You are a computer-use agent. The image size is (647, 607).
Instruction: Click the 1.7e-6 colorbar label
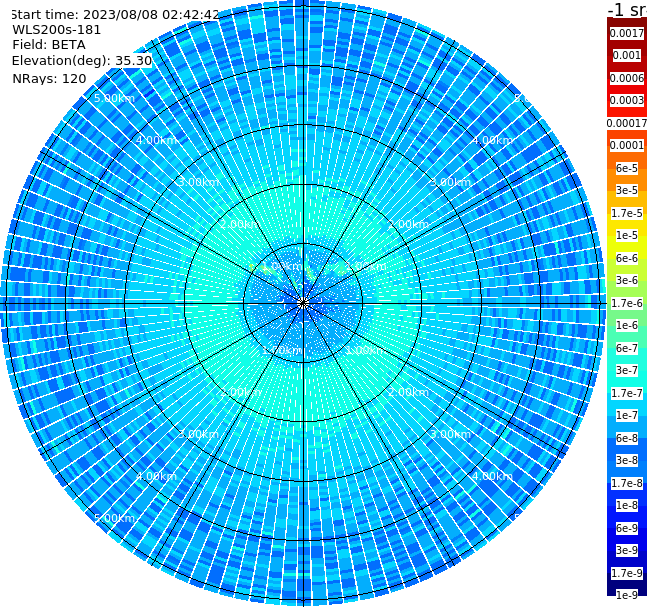point(627,303)
